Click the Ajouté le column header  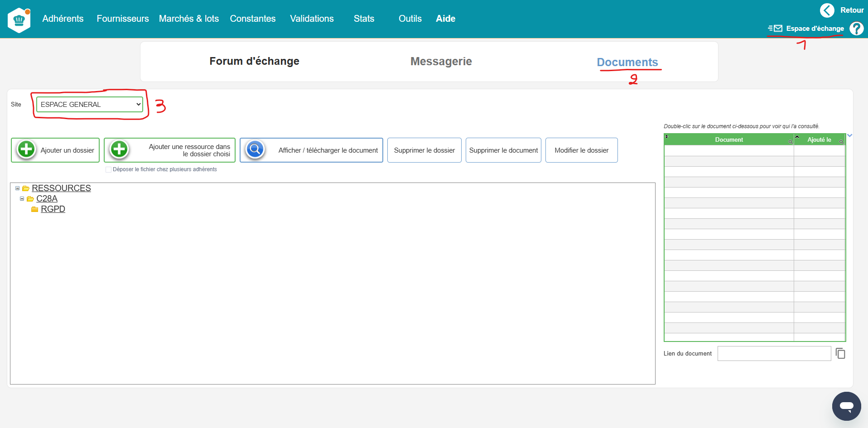click(x=819, y=139)
